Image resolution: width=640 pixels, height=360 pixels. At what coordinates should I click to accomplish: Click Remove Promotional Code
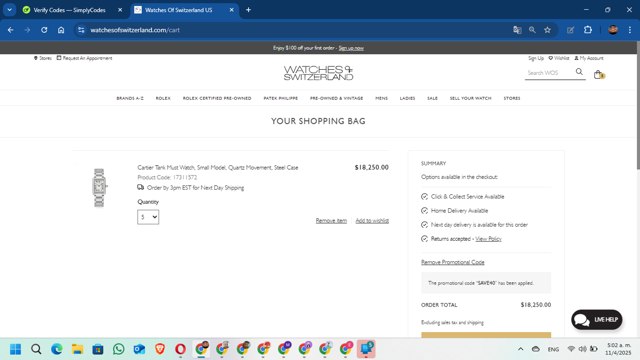click(453, 262)
